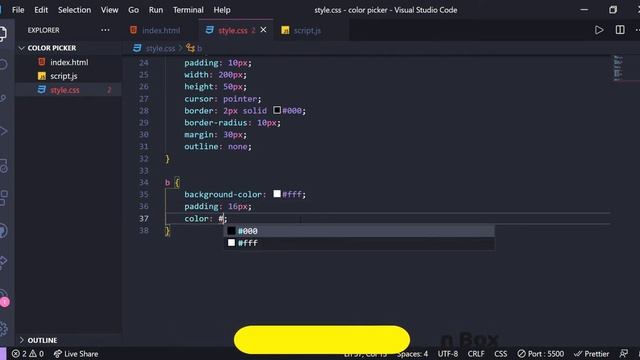Screen dimensions: 640x360
Task: Click the 'outline: none;' code line
Action: pos(218,147)
